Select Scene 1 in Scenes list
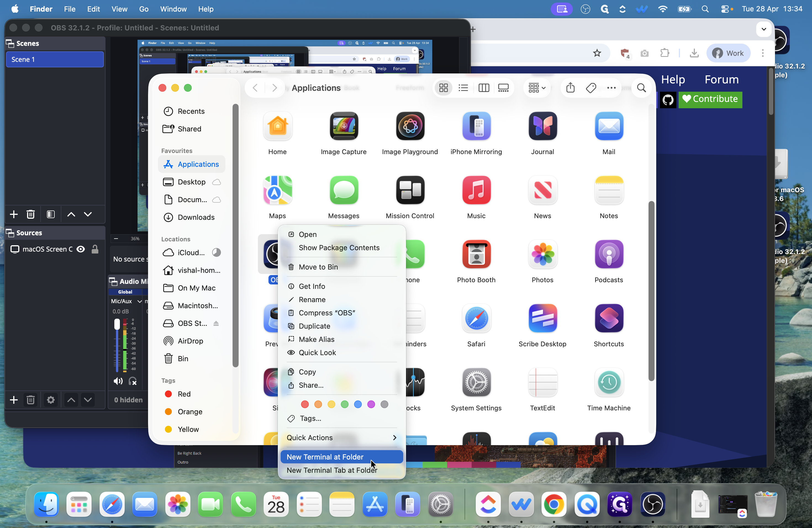 pyautogui.click(x=55, y=59)
